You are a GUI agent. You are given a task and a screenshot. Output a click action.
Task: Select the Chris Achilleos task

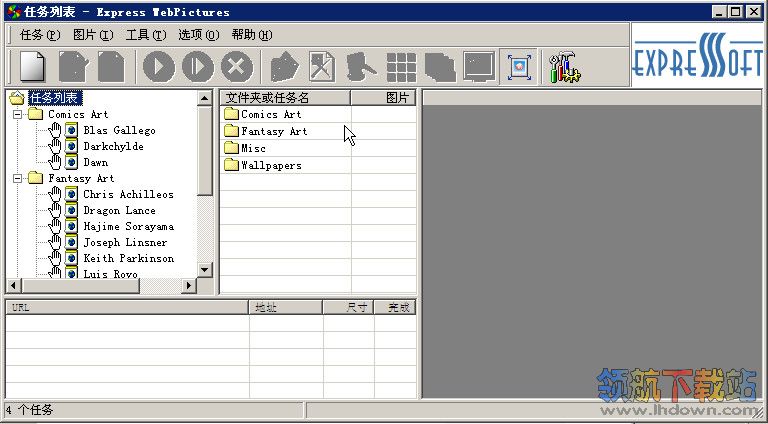tap(128, 194)
